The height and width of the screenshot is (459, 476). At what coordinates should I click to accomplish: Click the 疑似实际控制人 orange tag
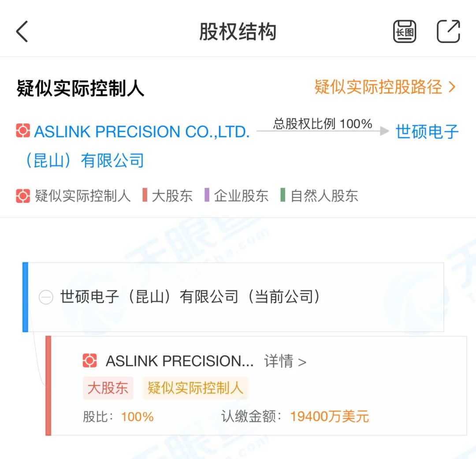(195, 388)
